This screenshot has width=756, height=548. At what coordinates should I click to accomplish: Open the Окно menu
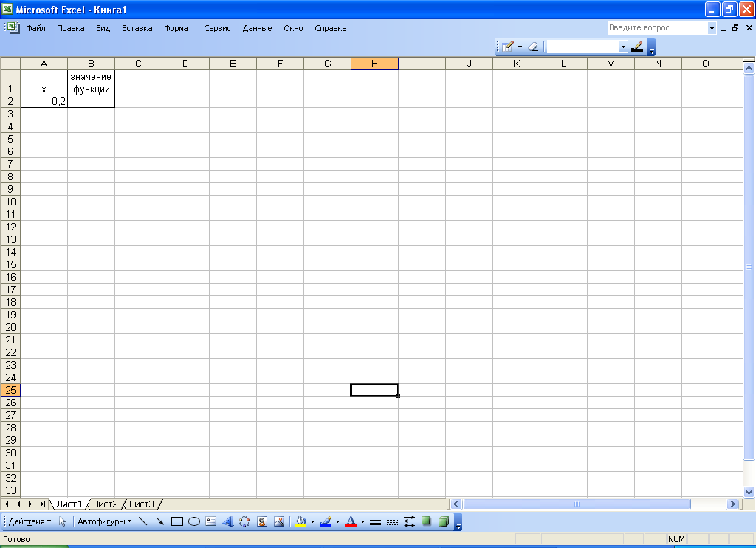pos(293,28)
